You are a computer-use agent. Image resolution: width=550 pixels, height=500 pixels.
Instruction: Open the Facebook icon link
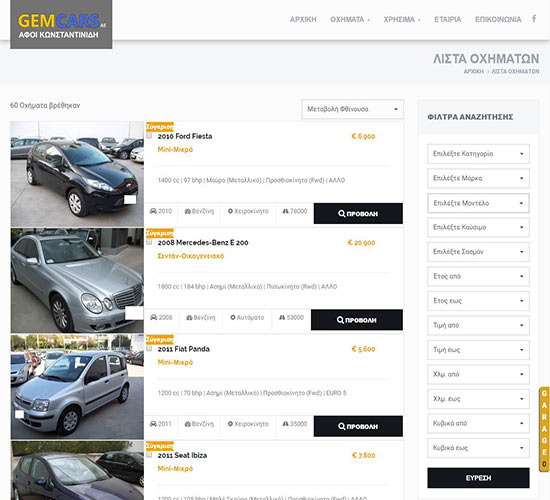point(534,19)
